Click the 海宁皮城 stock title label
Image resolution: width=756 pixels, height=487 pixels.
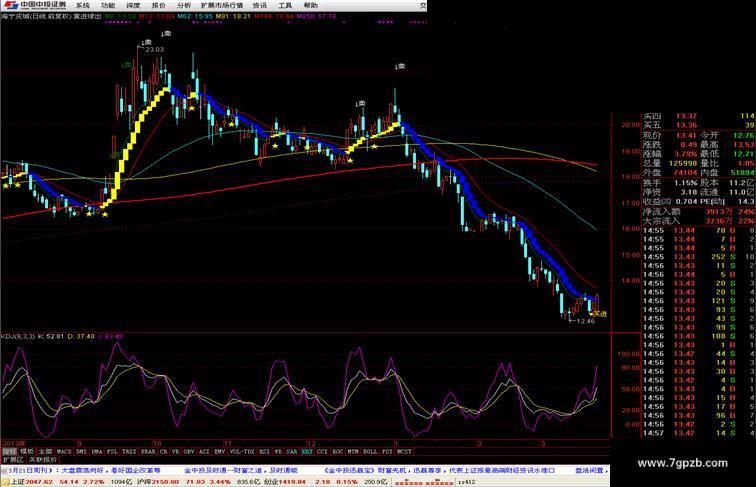(14, 16)
